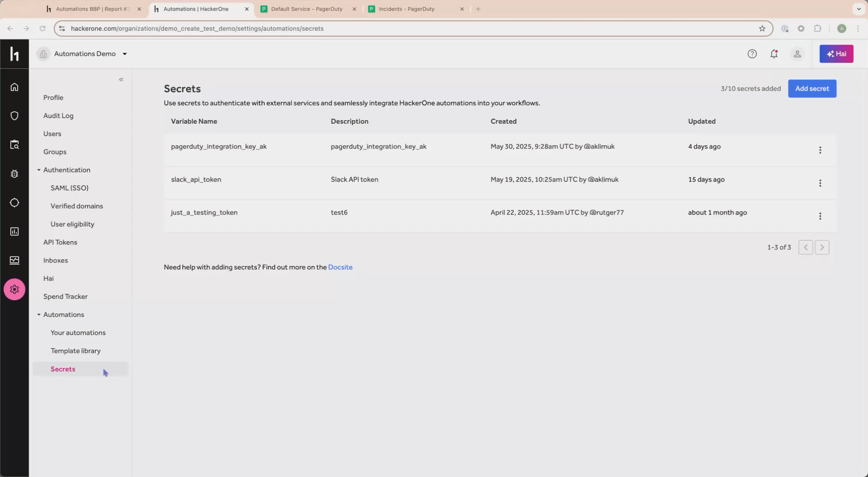868x477 pixels.
Task: Open the Automations Demo organization dropdown
Action: coord(125,53)
